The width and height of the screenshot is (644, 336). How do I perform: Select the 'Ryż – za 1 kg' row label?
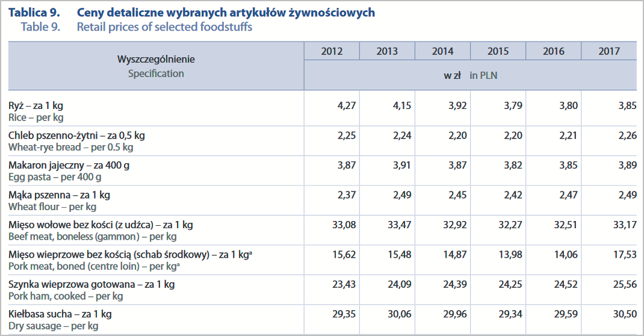(x=36, y=106)
